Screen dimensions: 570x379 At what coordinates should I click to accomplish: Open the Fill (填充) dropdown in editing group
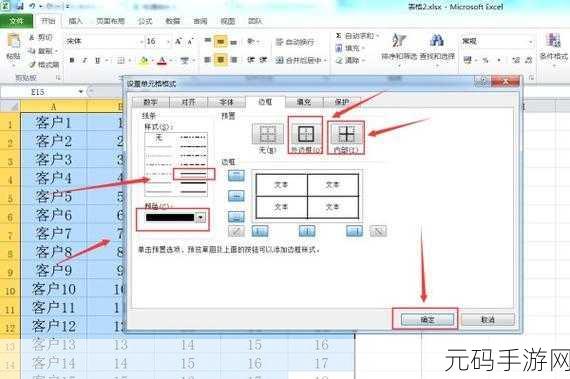[x=364, y=48]
